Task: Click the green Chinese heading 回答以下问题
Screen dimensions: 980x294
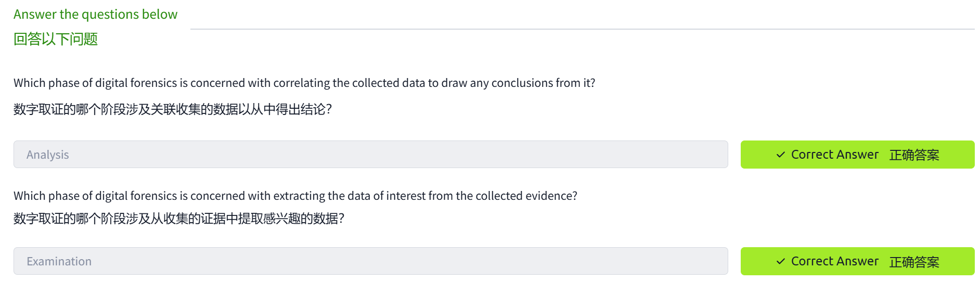Action: tap(56, 39)
